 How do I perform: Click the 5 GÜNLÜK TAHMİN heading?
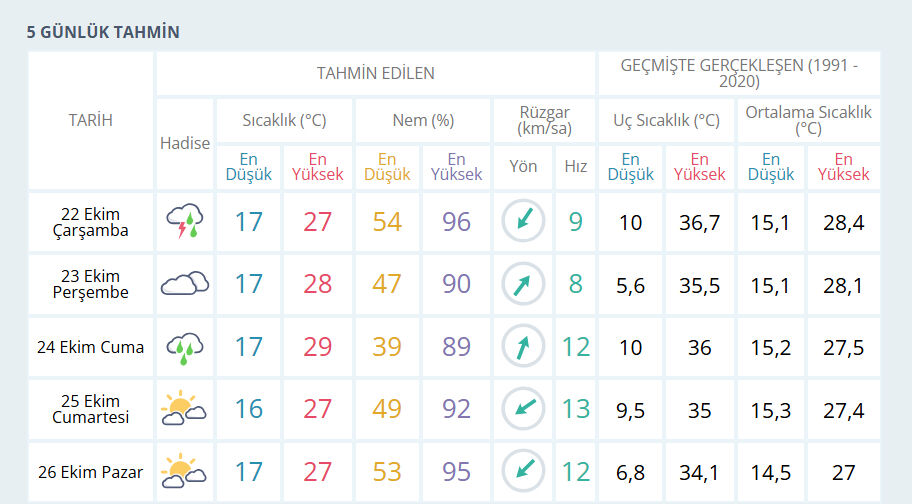click(103, 32)
